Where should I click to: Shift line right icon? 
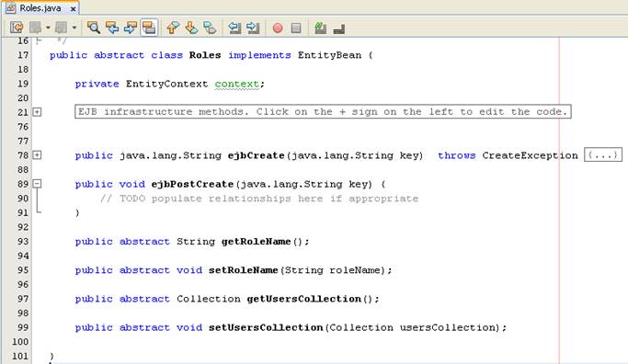point(253,28)
